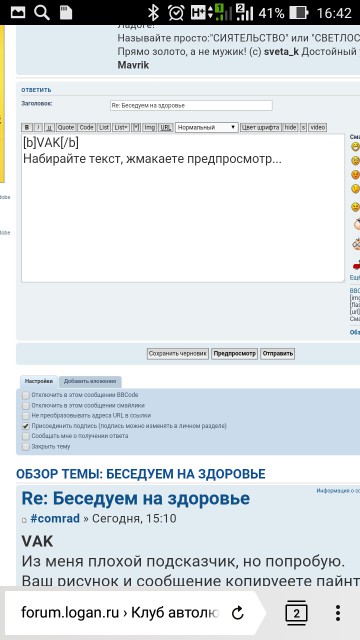Click the 'Заголовок' subject input field
360x640 pixels.
(x=191, y=105)
